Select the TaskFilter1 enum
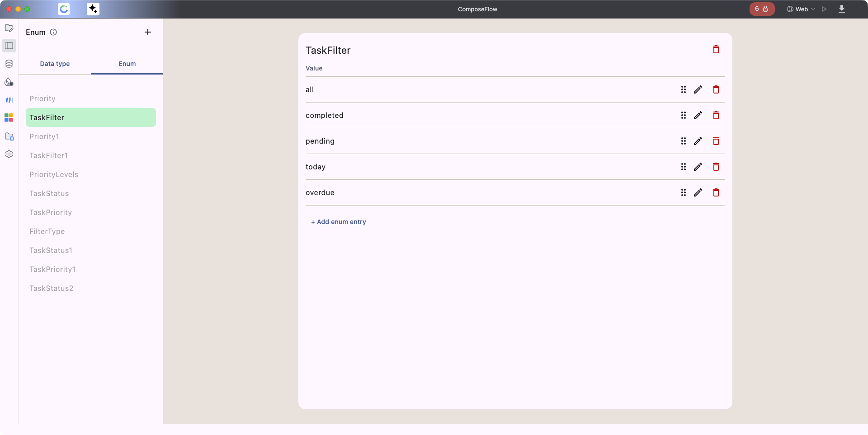 pos(91,155)
